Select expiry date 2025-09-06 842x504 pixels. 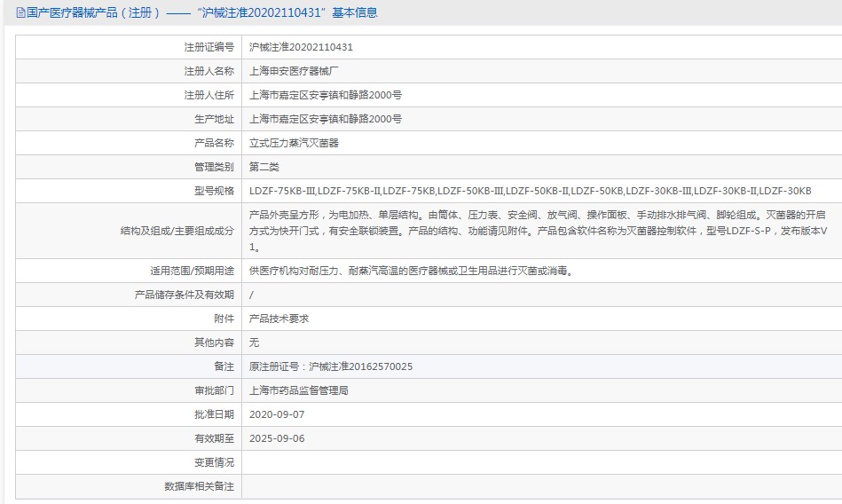pyautogui.click(x=277, y=438)
